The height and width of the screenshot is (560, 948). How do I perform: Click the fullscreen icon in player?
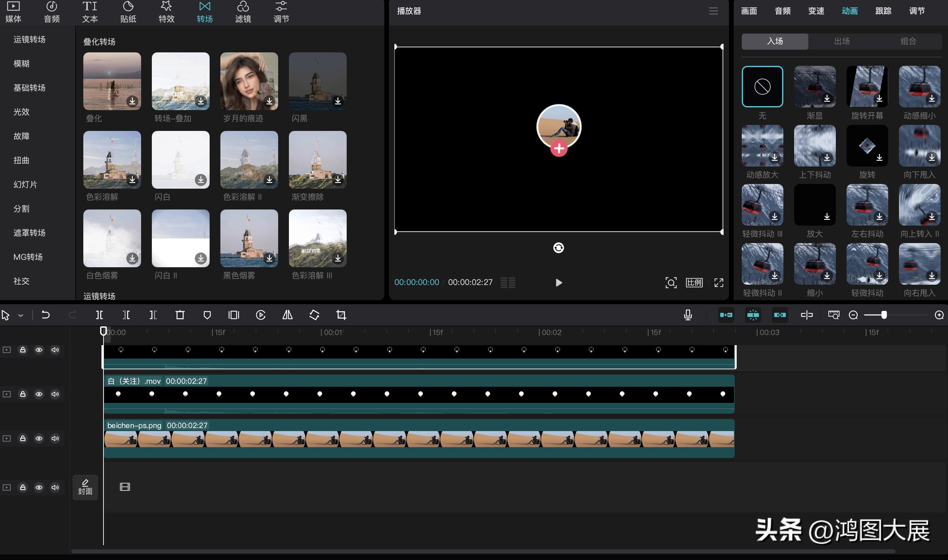(719, 283)
